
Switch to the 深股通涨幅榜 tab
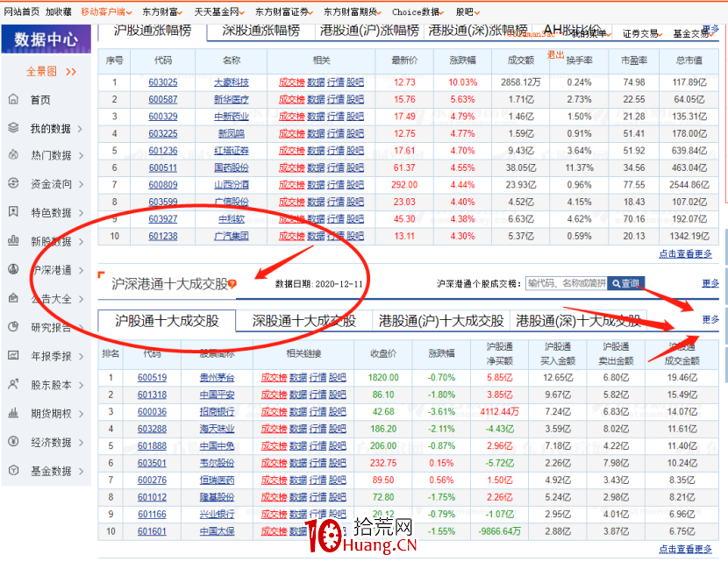261,31
